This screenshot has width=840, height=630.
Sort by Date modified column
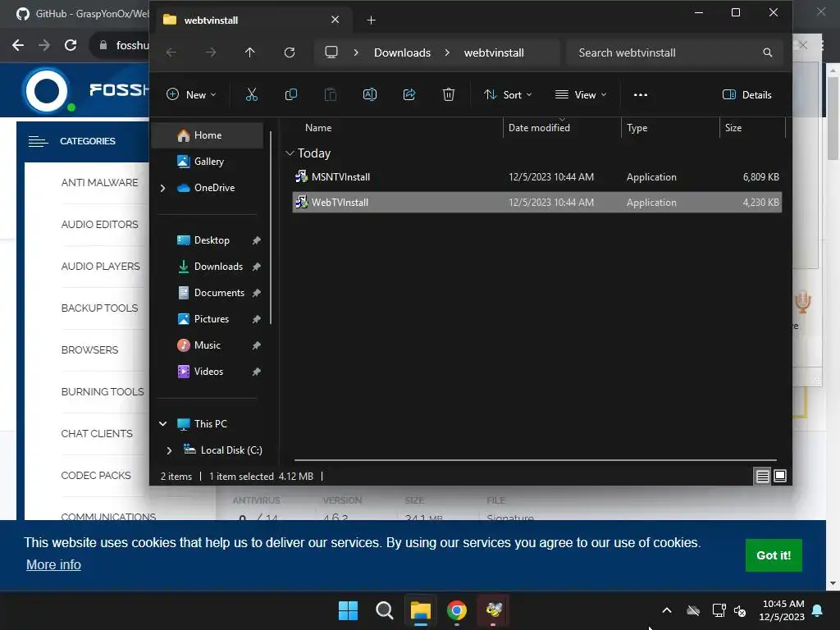[539, 128]
